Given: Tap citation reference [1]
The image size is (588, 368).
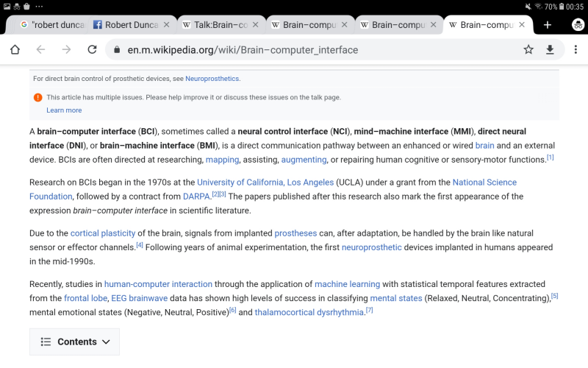Looking at the screenshot, I should pos(550,158).
